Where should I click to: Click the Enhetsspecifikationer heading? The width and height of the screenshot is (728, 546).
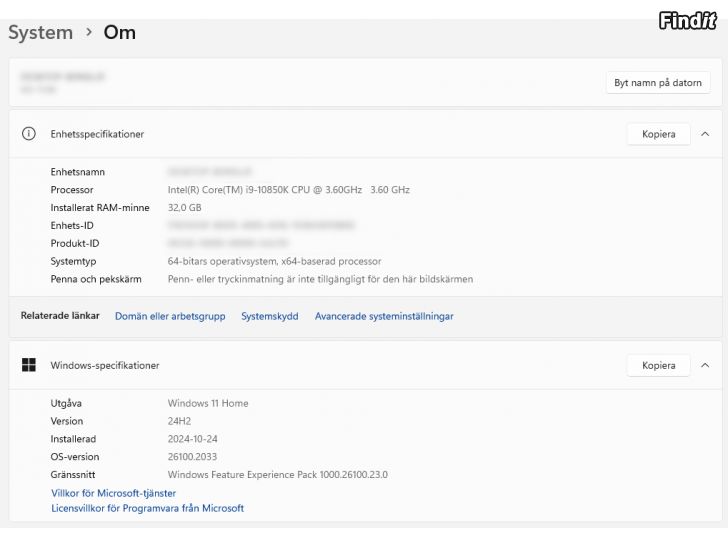click(97, 134)
